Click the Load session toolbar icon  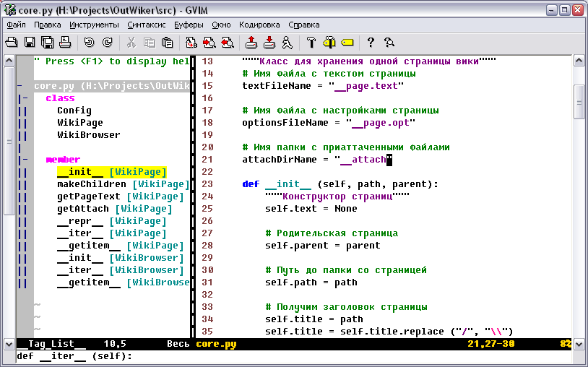(251, 42)
